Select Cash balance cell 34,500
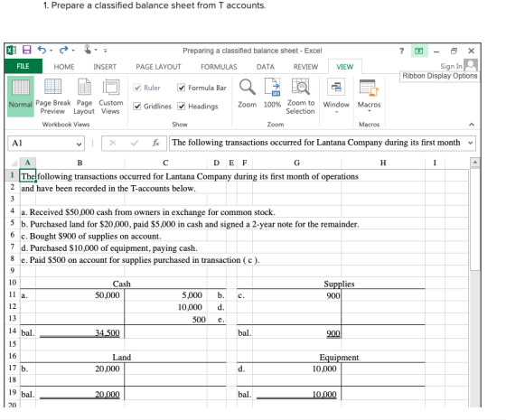This screenshot has height=420, width=506. 80,332
